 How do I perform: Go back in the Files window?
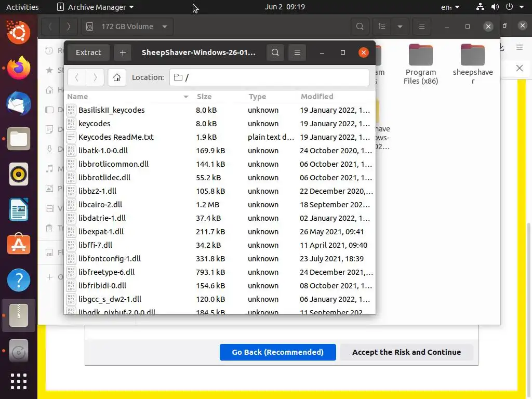pyautogui.click(x=50, y=26)
